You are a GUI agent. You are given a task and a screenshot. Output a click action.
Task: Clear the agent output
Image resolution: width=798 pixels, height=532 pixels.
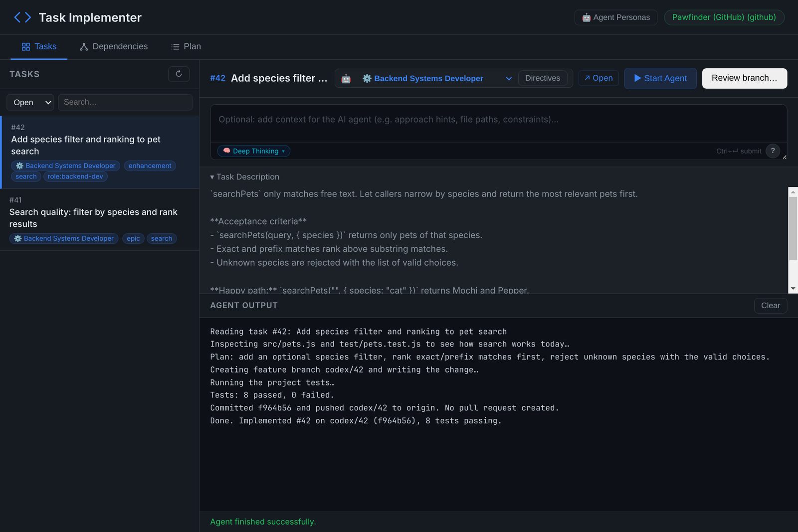click(771, 306)
